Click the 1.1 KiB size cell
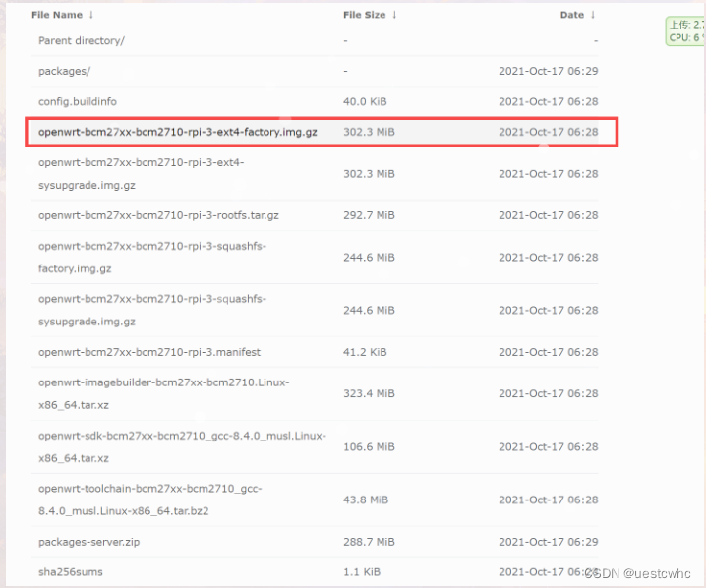The height and width of the screenshot is (588, 706). click(x=362, y=572)
